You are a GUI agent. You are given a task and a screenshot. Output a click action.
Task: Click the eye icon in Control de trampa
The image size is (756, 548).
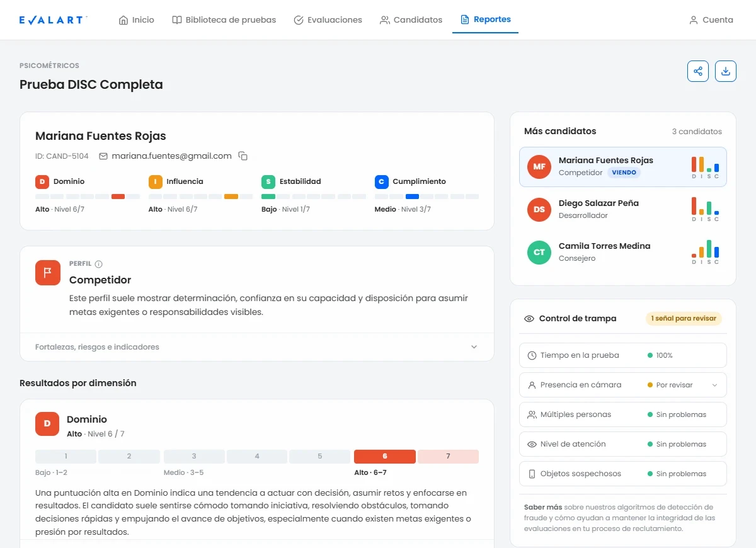[529, 319]
